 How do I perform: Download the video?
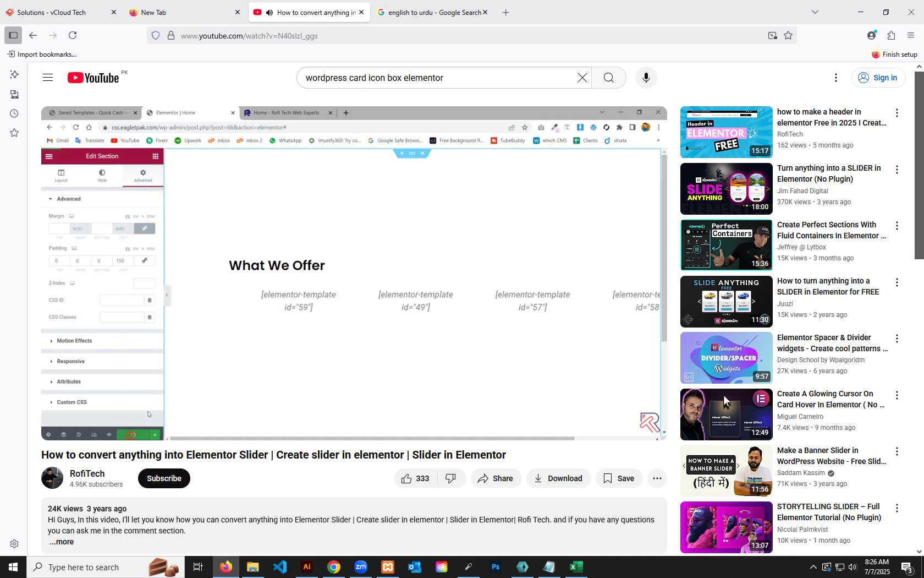click(x=558, y=478)
